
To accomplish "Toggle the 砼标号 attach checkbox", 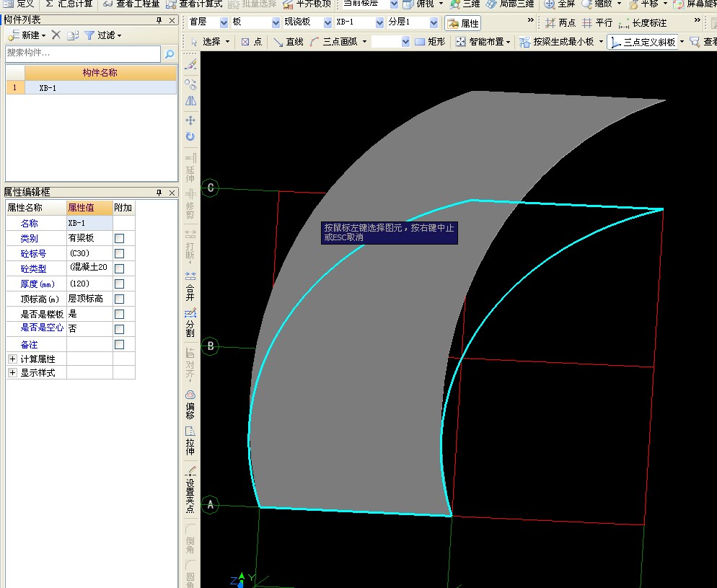I will (x=119, y=253).
